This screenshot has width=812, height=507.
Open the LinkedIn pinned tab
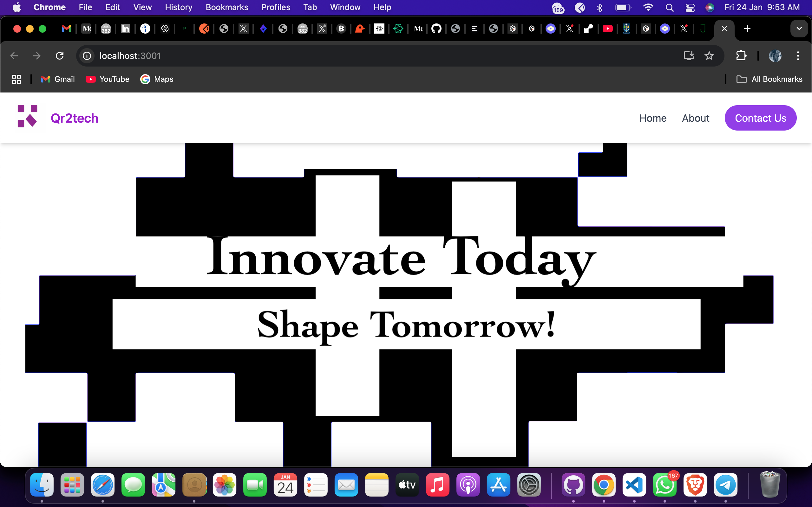click(x=125, y=29)
